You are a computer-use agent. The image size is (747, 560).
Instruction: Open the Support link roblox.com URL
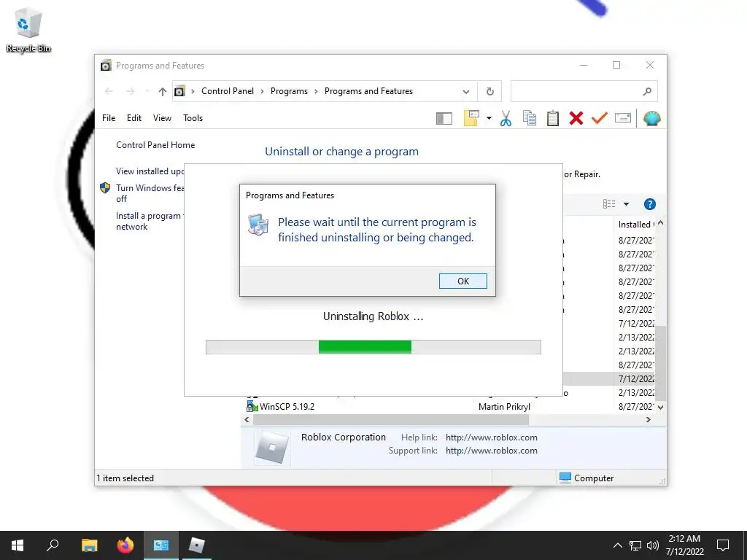[x=491, y=451]
